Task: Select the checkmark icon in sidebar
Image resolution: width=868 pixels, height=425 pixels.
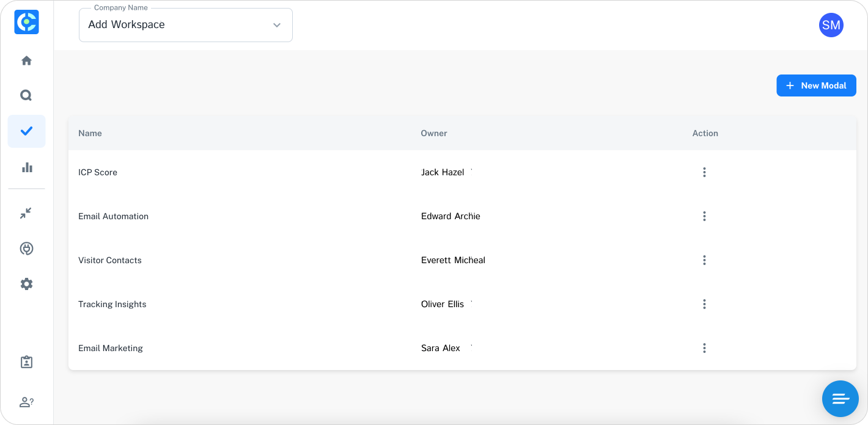Action: point(26,131)
